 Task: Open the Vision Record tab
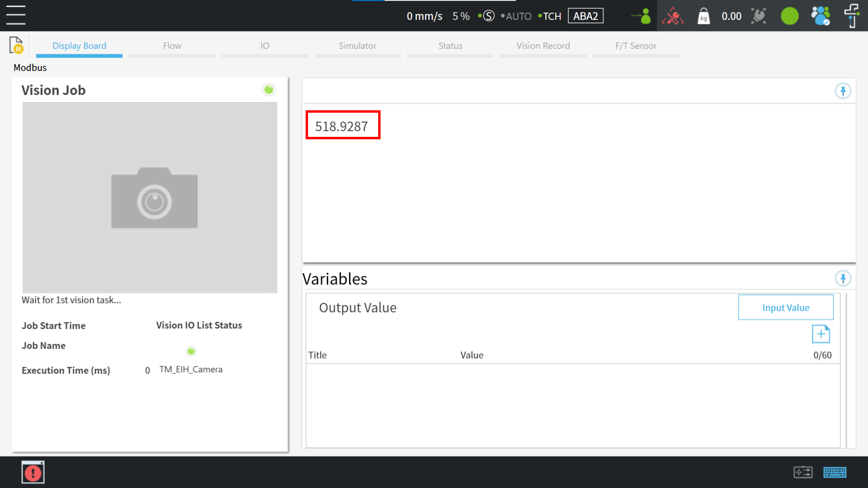543,46
